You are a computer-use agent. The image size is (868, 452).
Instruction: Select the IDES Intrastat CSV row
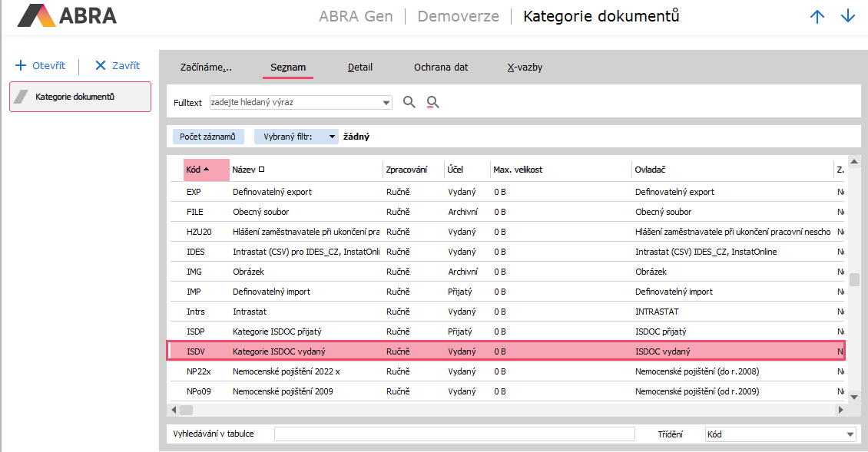click(506, 252)
